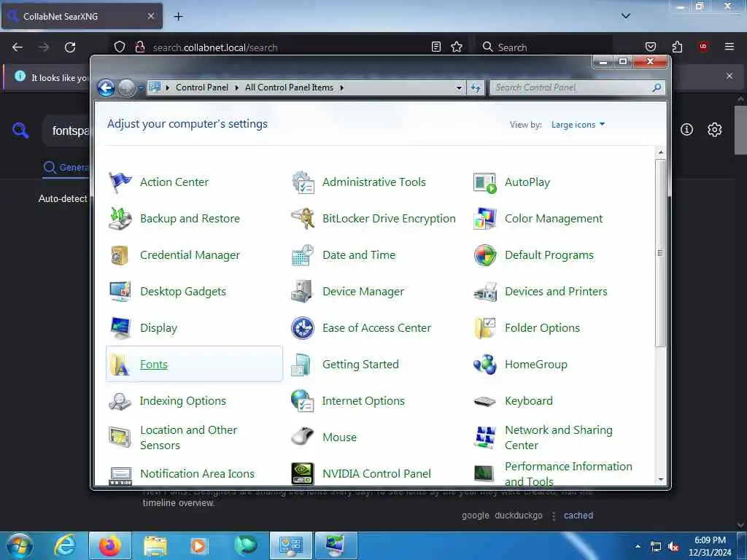Open the Keyboard icon
This screenshot has width=747, height=560.
tap(485, 402)
